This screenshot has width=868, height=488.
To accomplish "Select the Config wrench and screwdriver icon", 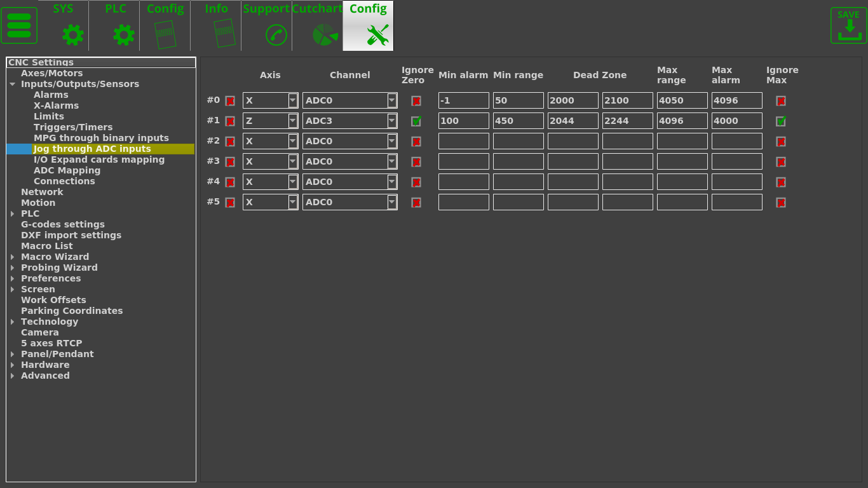I will [x=377, y=34].
